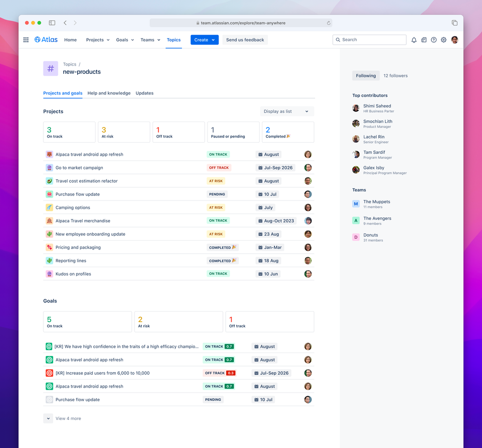Viewport: 482px width, 448px height.
Task: Click the Reporting lines project icon
Action: [x=49, y=260]
